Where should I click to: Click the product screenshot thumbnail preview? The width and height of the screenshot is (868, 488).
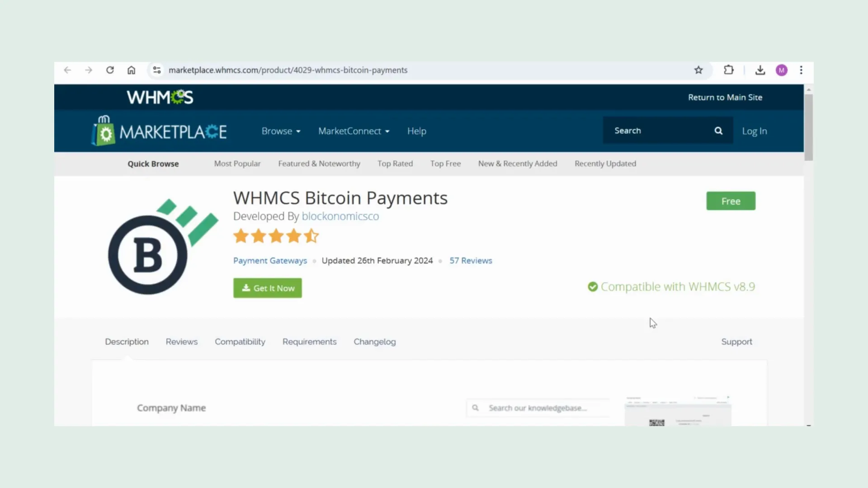pyautogui.click(x=678, y=411)
